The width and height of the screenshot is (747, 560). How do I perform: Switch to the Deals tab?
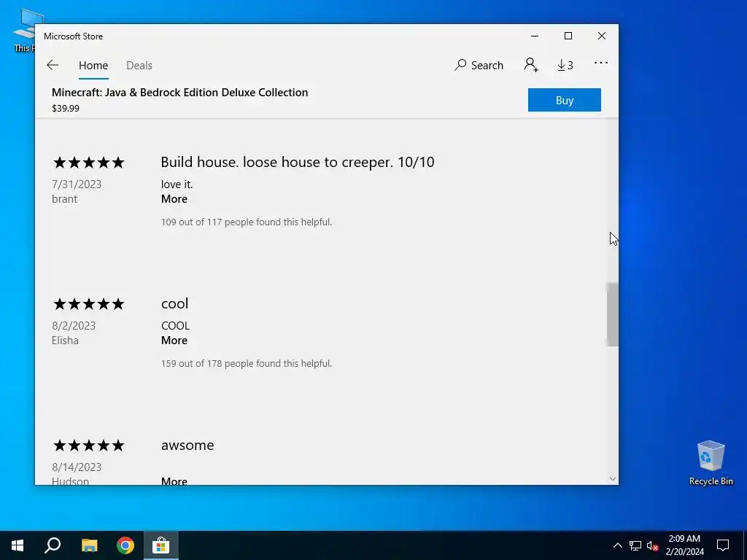pos(139,65)
